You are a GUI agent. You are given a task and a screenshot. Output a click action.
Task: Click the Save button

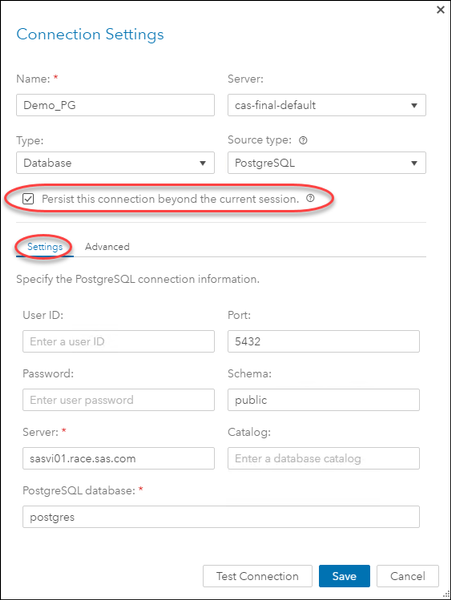[344, 576]
